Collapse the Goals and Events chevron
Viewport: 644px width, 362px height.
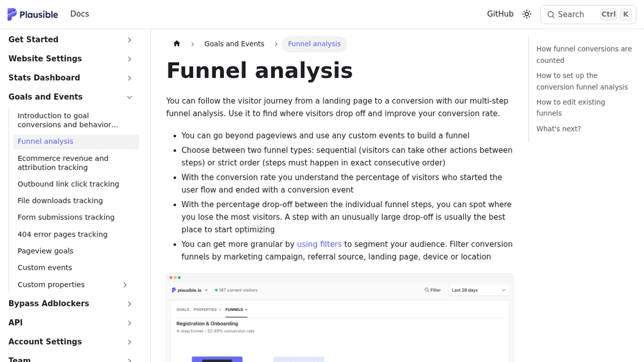(129, 98)
